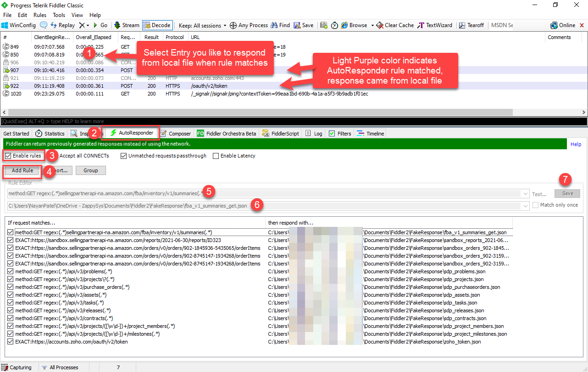
Task: Open the Get Started tab
Action: (16, 134)
